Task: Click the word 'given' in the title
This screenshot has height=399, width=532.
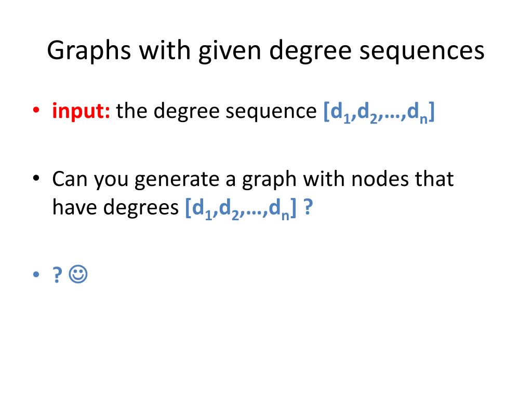Action: (x=230, y=51)
